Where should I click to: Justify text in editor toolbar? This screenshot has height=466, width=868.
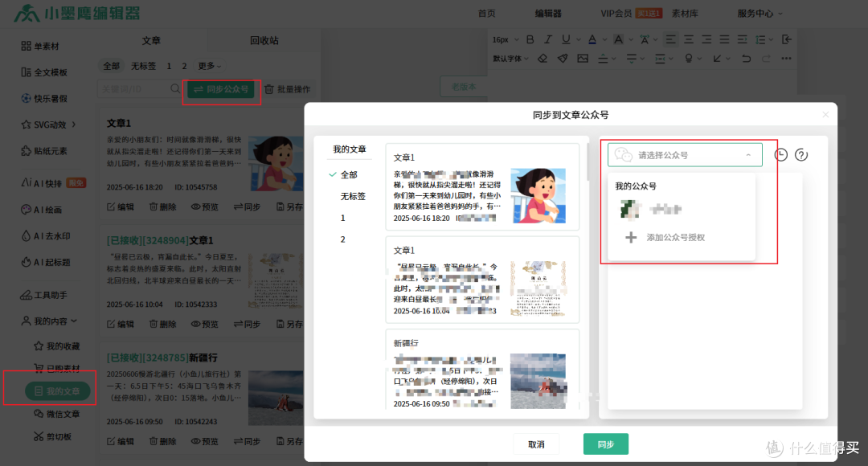724,39
